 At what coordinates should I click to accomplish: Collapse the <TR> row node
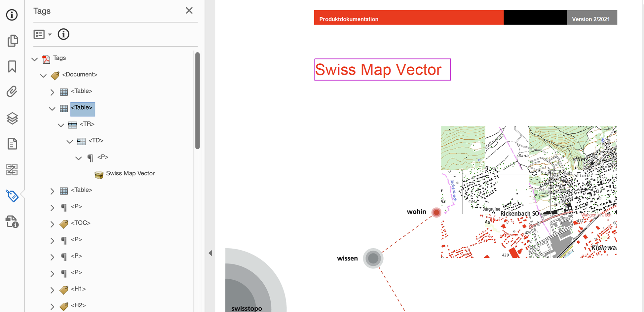(61, 125)
